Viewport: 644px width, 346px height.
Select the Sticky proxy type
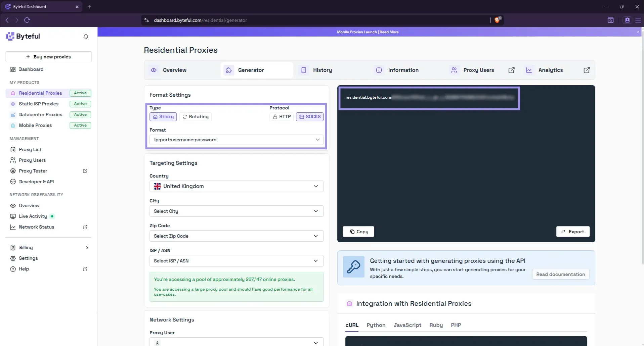pyautogui.click(x=163, y=117)
